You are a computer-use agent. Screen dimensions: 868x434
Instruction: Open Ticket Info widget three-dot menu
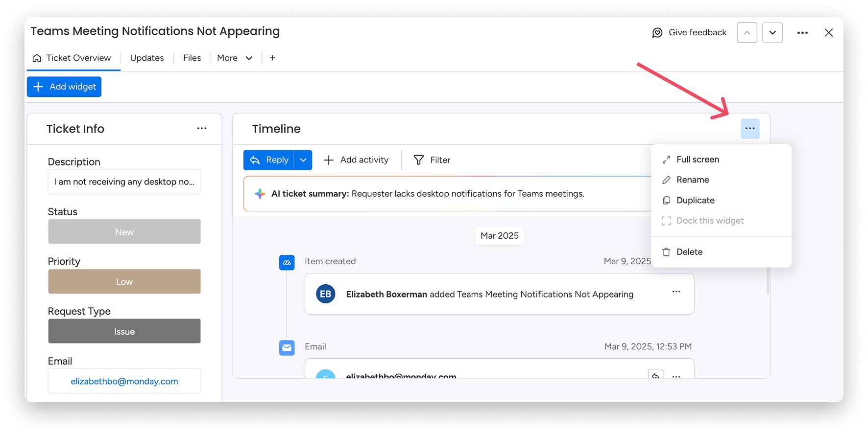click(202, 128)
